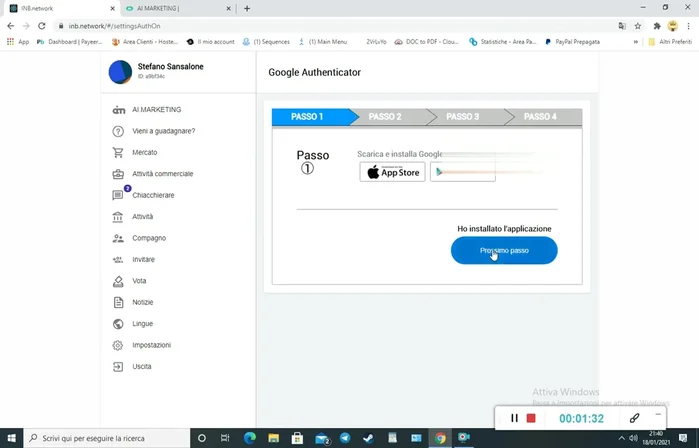This screenshot has width=699, height=448.
Task: Open the Apps shortcut in bookmarks bar
Action: (18, 42)
